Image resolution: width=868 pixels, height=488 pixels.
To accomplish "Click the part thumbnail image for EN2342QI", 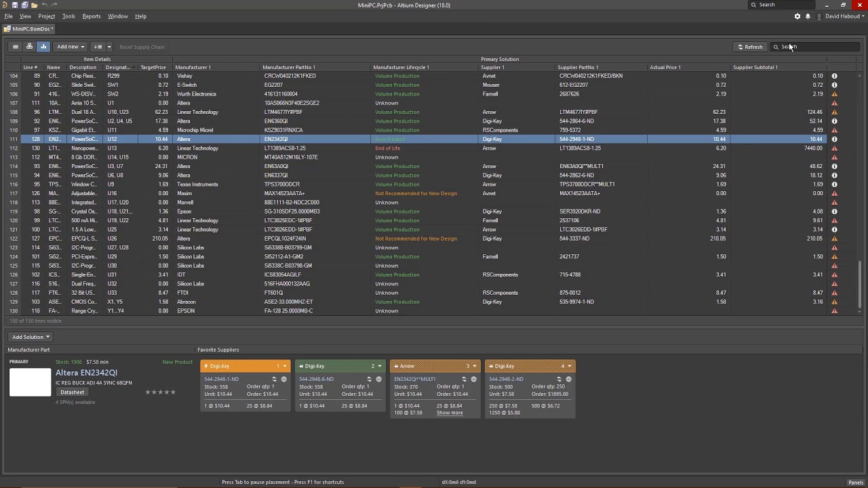I will pyautogui.click(x=30, y=382).
